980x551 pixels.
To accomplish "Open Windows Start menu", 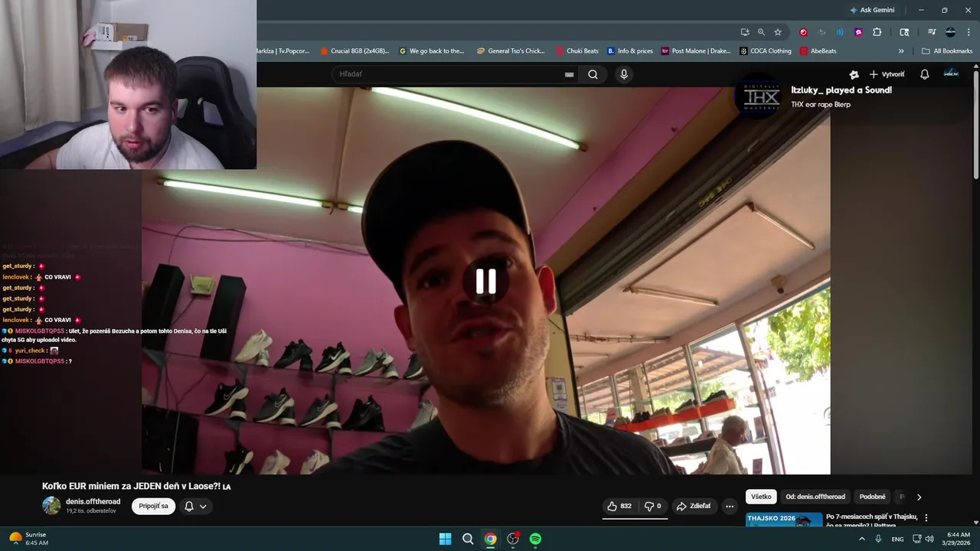I will click(445, 539).
